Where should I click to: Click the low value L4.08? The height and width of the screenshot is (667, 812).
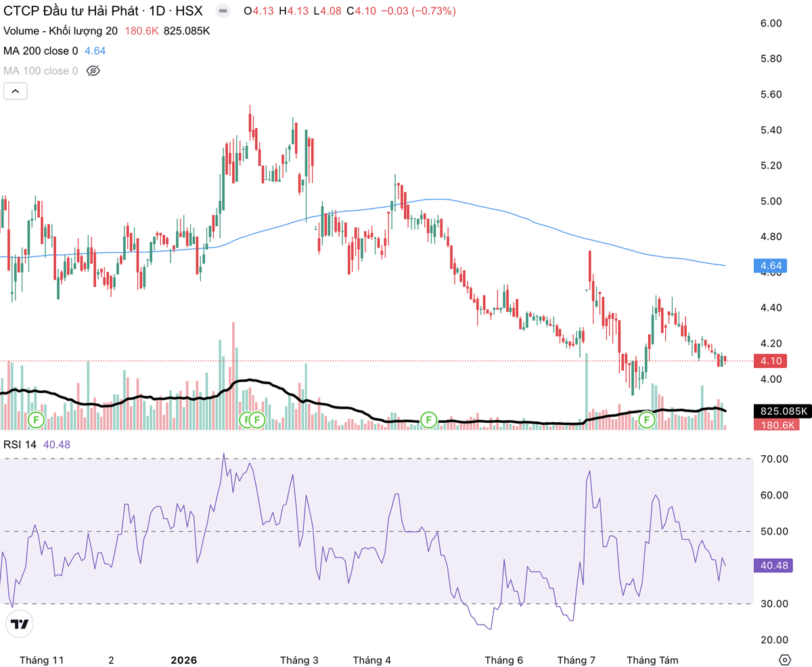(327, 11)
